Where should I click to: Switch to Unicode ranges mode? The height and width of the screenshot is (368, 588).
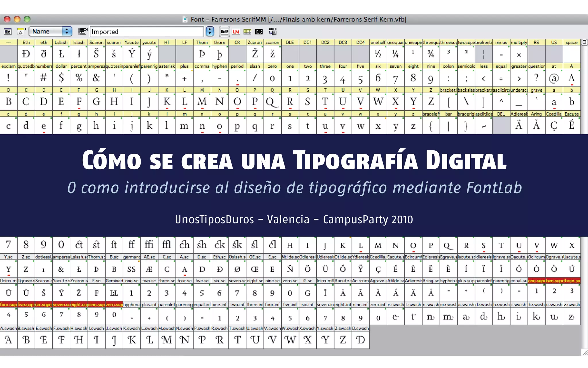pyautogui.click(x=236, y=32)
